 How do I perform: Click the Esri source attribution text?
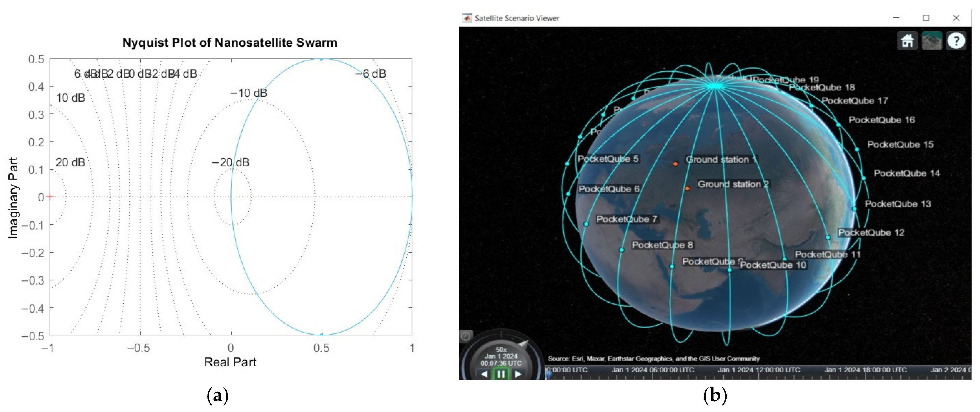click(653, 358)
